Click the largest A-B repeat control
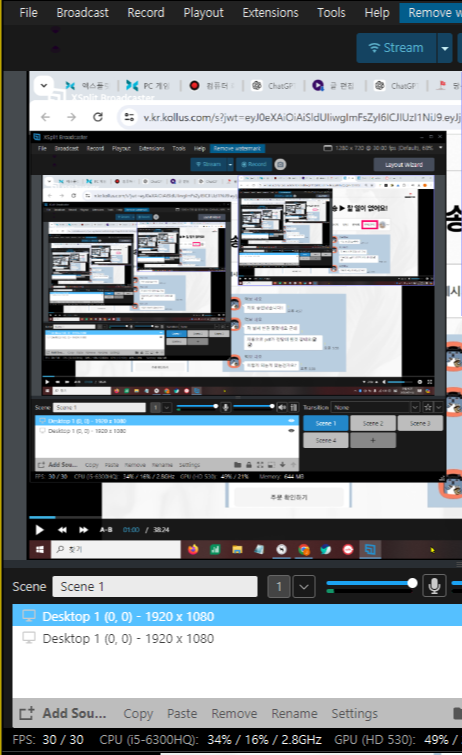The width and height of the screenshot is (462, 755). (106, 530)
